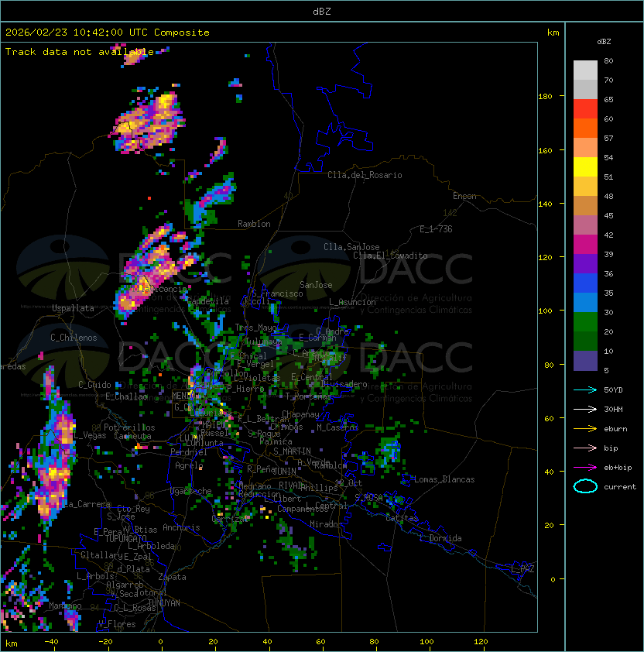Click the dBZ title at the top

(321, 11)
